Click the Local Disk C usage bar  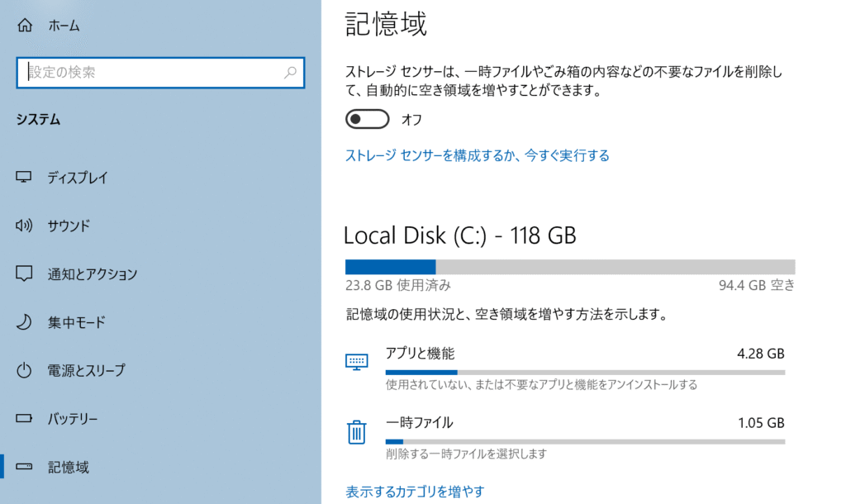(570, 267)
